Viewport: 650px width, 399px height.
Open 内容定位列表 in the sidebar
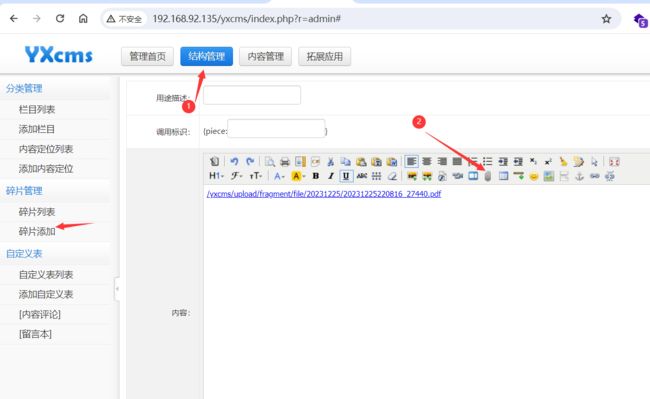click(x=46, y=149)
